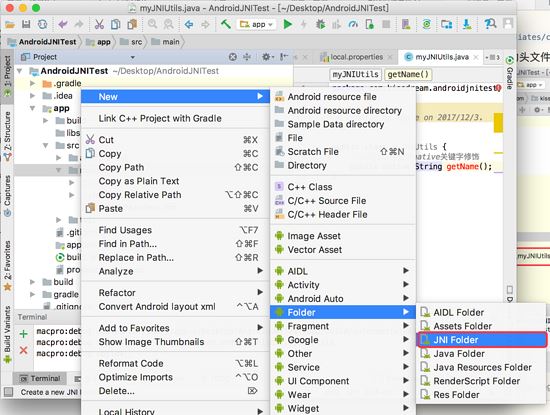Expand the .gradle folder arrow
550x415 pixels.
33,83
